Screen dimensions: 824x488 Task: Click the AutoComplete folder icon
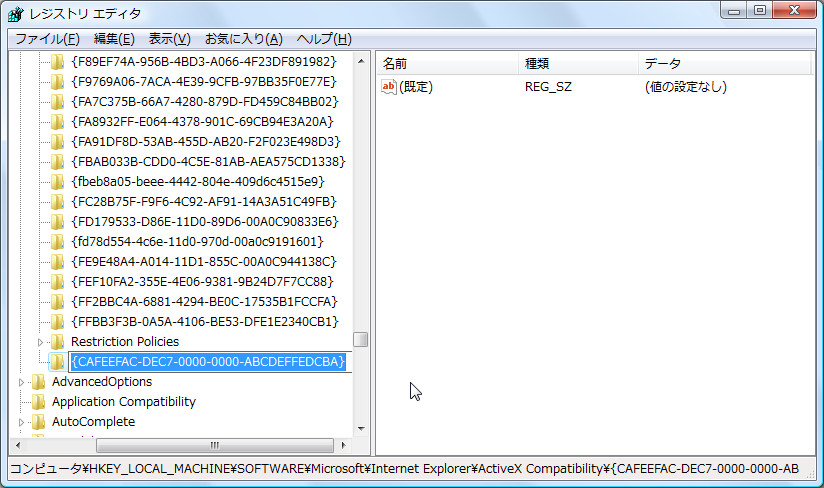pos(38,422)
